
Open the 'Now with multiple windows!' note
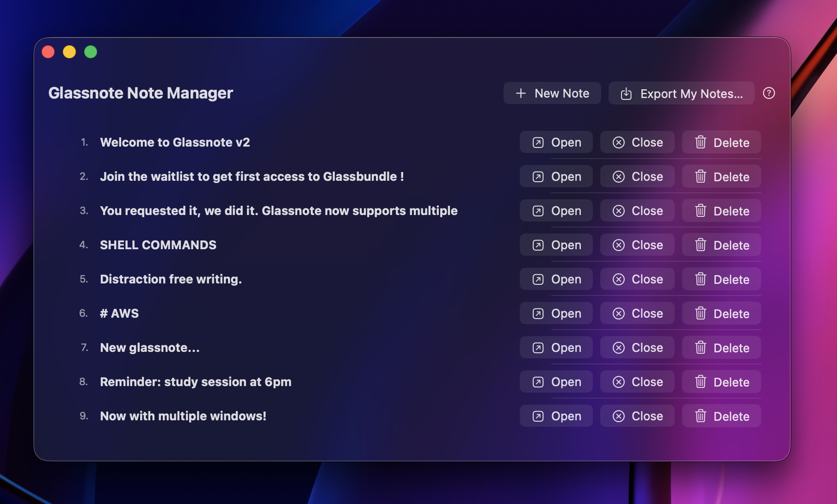click(556, 416)
